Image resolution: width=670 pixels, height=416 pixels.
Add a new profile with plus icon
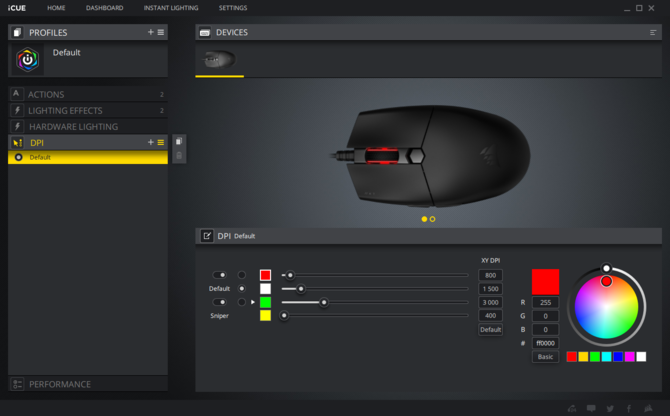pyautogui.click(x=150, y=32)
